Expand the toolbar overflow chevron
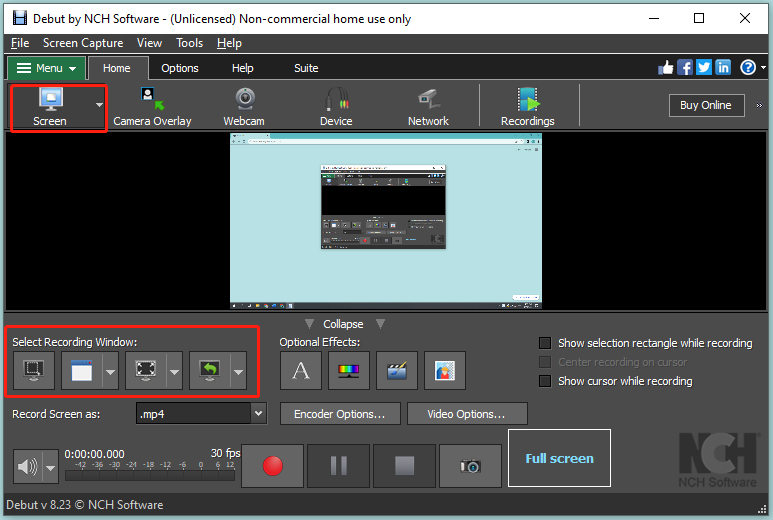The width and height of the screenshot is (773, 520). coord(759,105)
